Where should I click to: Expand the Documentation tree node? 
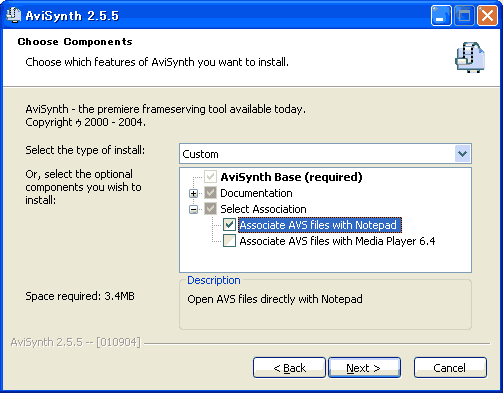click(193, 193)
